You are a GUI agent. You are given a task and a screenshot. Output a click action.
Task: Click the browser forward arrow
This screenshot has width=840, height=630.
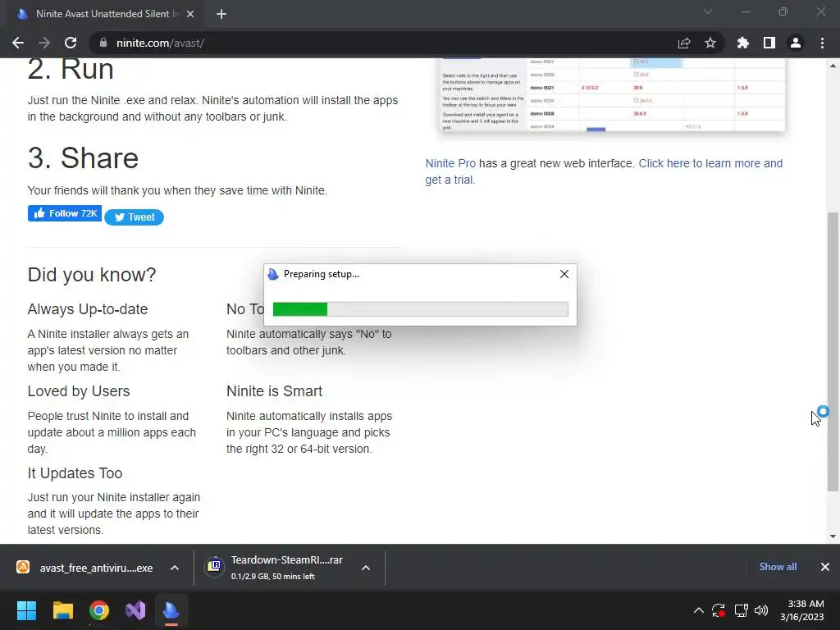[x=44, y=43]
